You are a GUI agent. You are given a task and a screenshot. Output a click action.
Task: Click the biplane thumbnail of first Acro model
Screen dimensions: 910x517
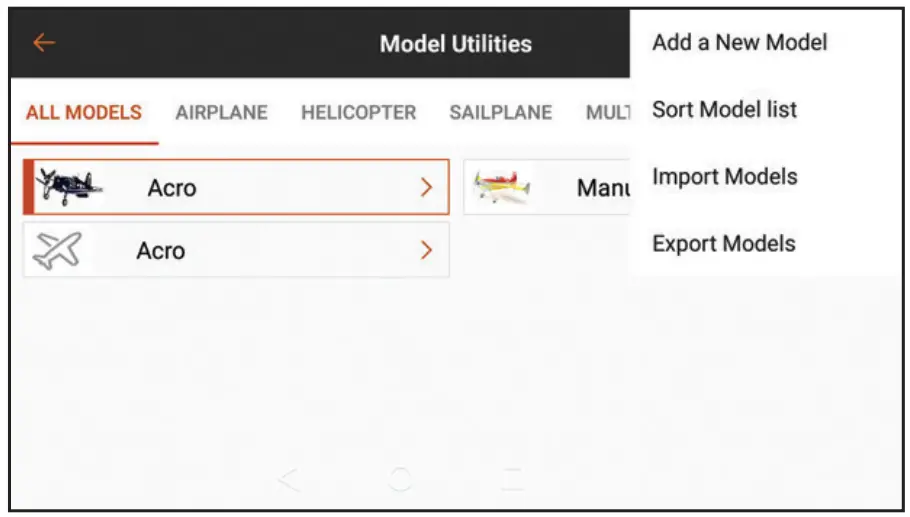tap(68, 186)
